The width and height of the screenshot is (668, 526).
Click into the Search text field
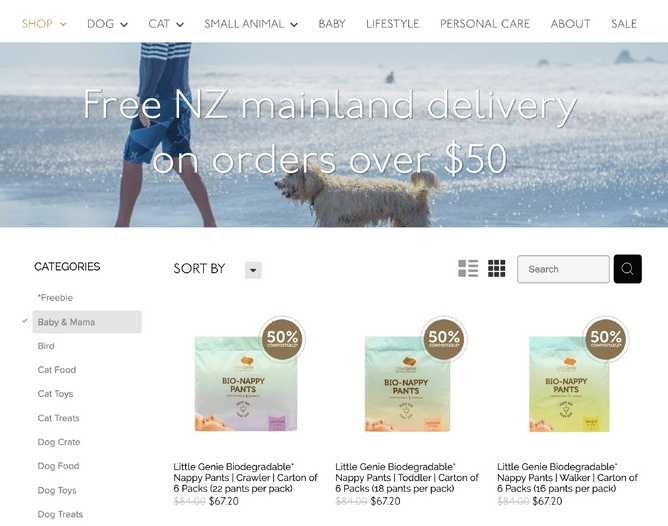tap(563, 269)
